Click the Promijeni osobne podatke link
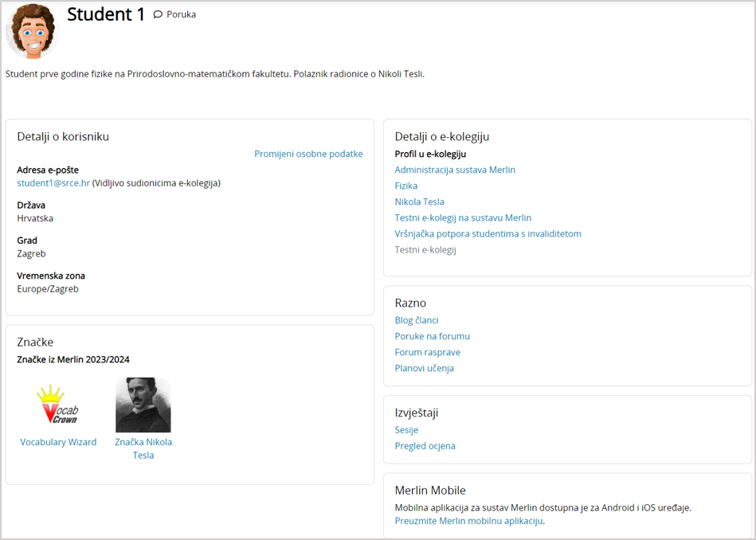756x540 pixels. 308,154
